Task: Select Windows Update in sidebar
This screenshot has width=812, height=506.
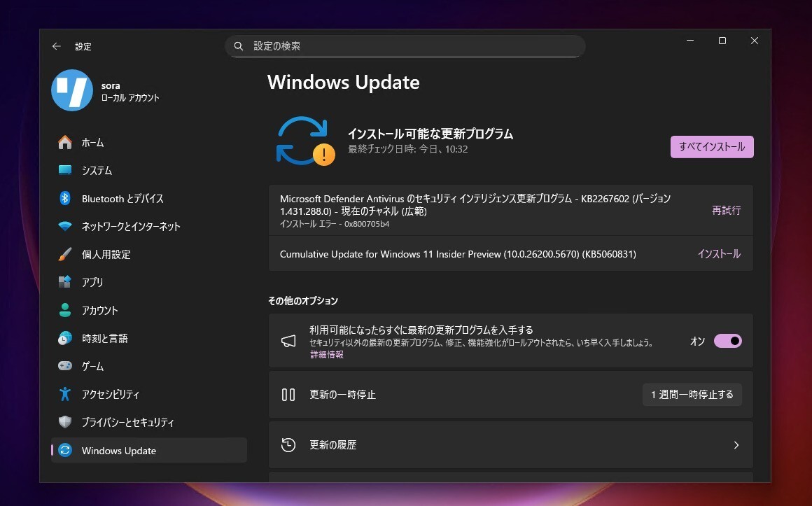Action: (149, 450)
